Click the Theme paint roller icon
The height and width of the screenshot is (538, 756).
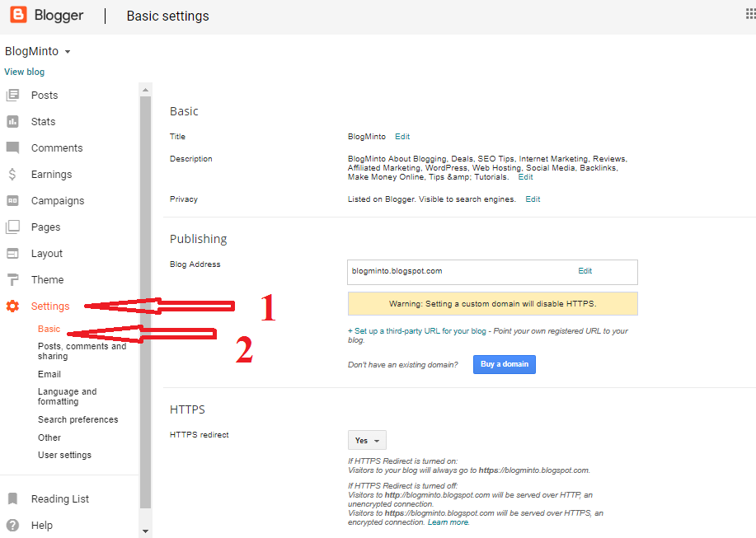tap(13, 279)
